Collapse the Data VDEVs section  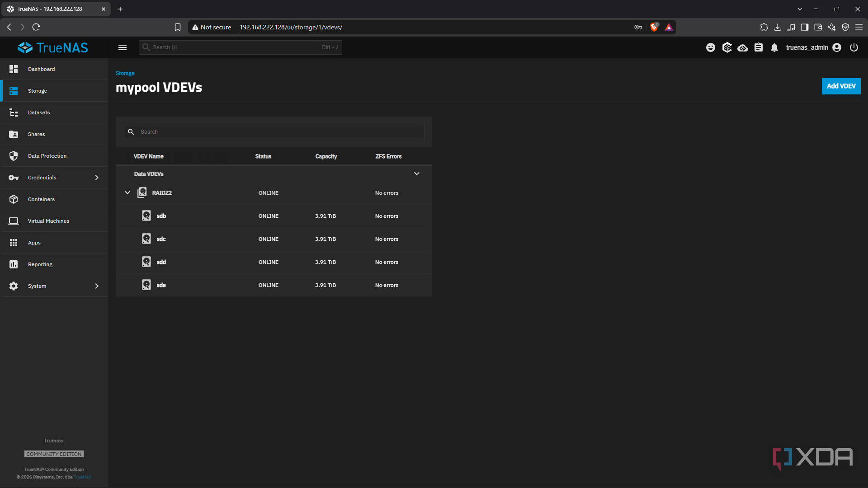click(417, 174)
